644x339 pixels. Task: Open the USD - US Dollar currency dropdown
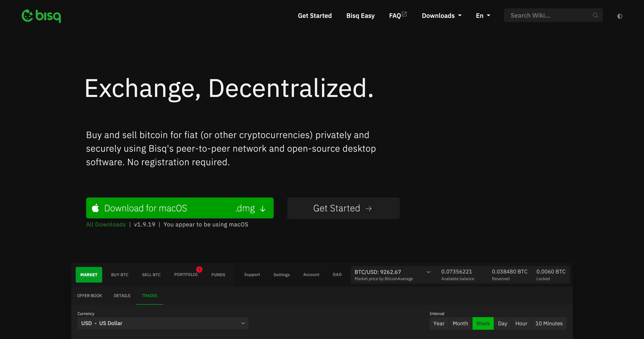(x=163, y=323)
